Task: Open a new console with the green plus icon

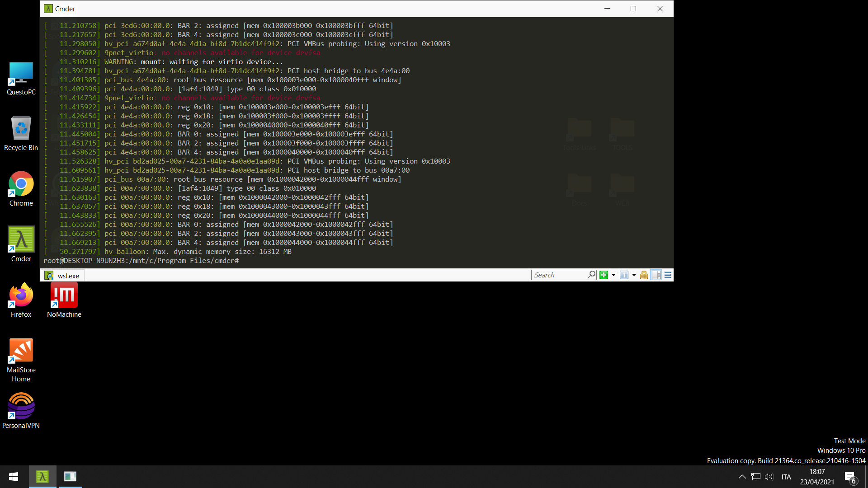Action: 604,275
